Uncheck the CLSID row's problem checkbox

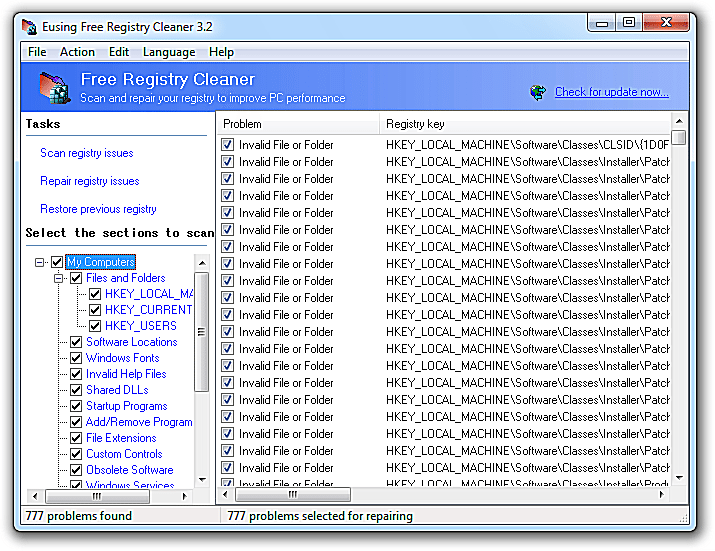coord(228,145)
